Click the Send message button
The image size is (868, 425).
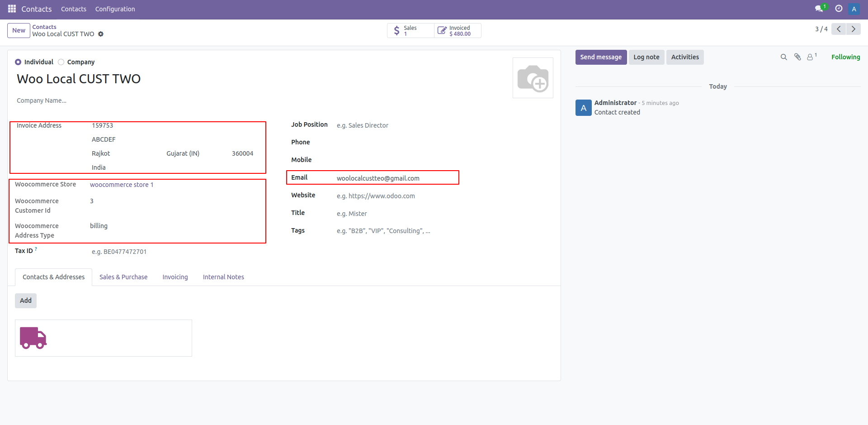(x=601, y=57)
